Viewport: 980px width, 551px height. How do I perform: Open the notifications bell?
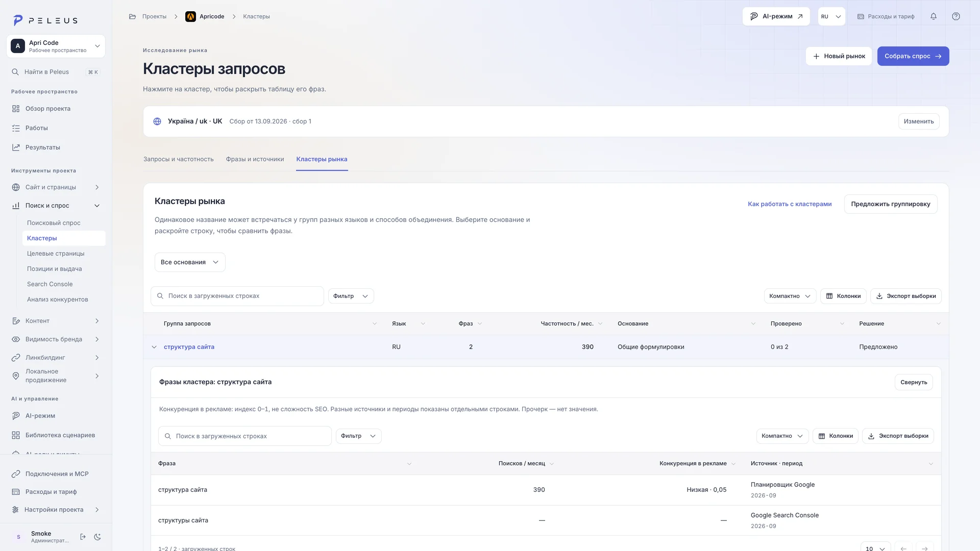point(934,16)
